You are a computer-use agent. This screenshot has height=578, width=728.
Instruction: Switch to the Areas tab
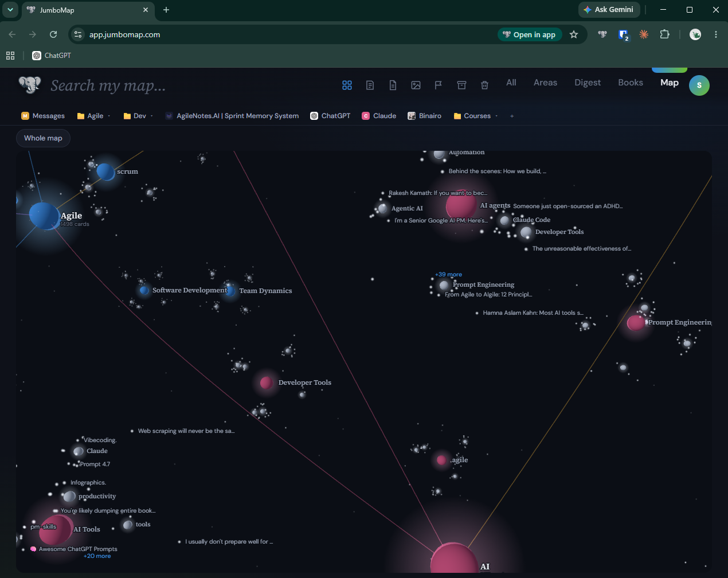point(545,83)
